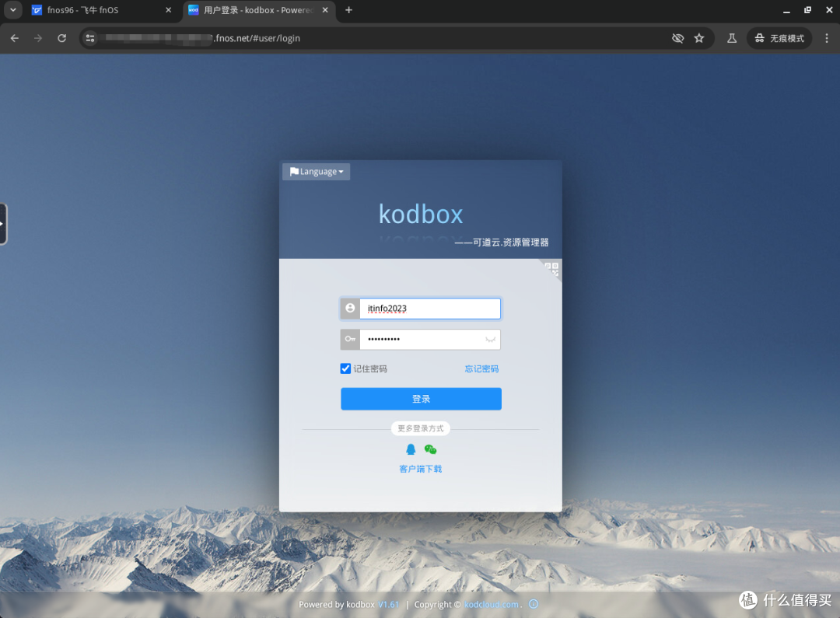Toggle password visibility eye icon
840x618 pixels.
coord(490,340)
